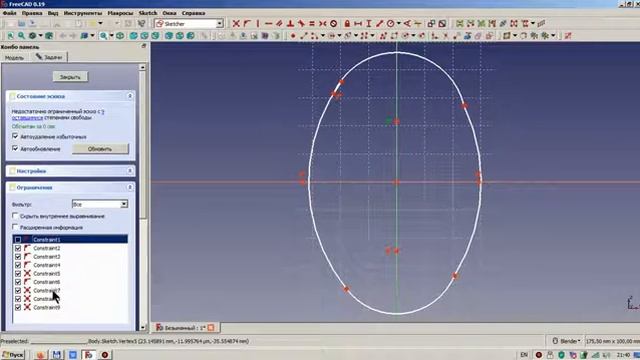This screenshot has height=360, width=640.
Task: Open the radius constraint dropdown arrow
Action: [x=398, y=24]
